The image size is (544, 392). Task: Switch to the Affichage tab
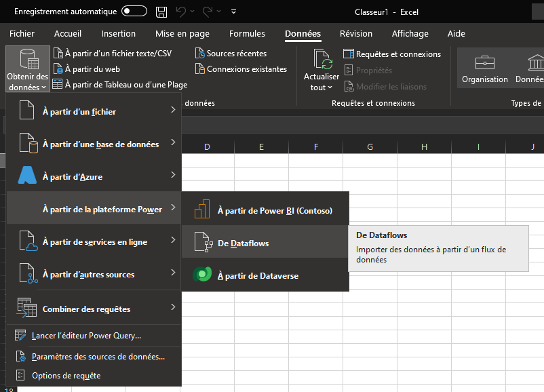point(410,34)
